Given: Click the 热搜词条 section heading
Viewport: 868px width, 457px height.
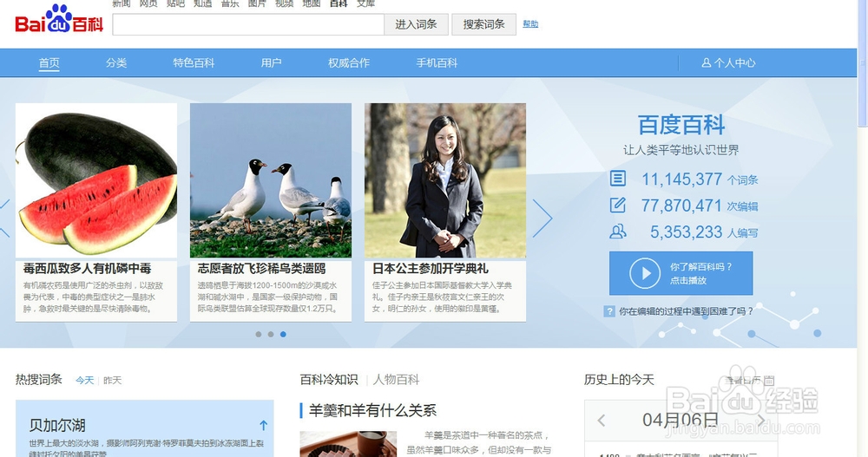Looking at the screenshot, I should pyautogui.click(x=39, y=380).
